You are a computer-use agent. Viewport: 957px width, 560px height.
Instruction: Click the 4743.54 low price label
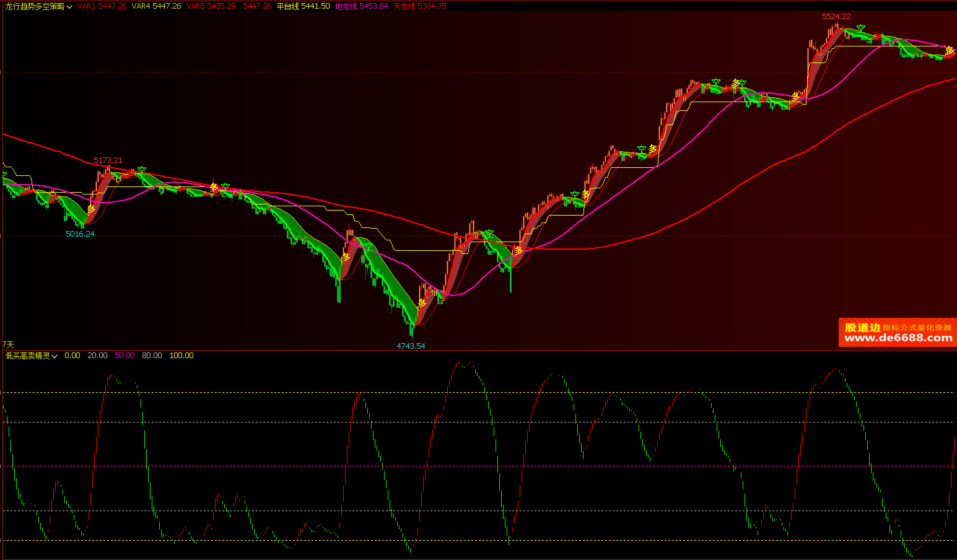click(x=411, y=346)
